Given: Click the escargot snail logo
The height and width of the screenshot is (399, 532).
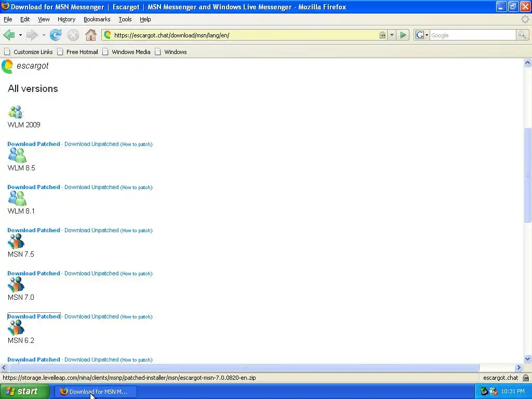Looking at the screenshot, I should click(x=7, y=66).
